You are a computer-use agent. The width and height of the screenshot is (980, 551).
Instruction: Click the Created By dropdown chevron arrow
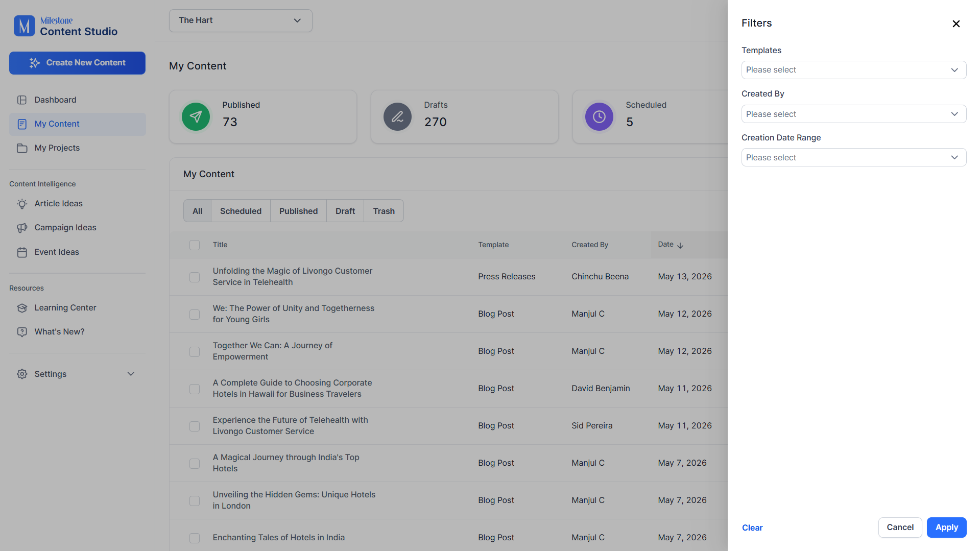(954, 114)
